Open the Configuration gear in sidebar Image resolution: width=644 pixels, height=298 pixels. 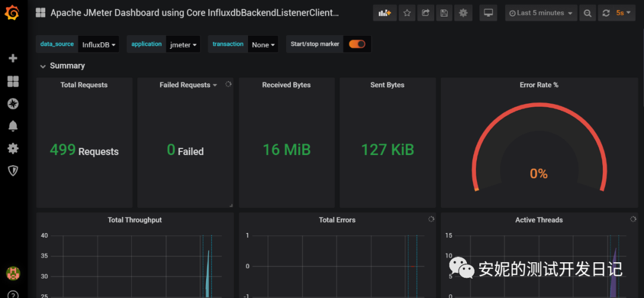click(13, 148)
